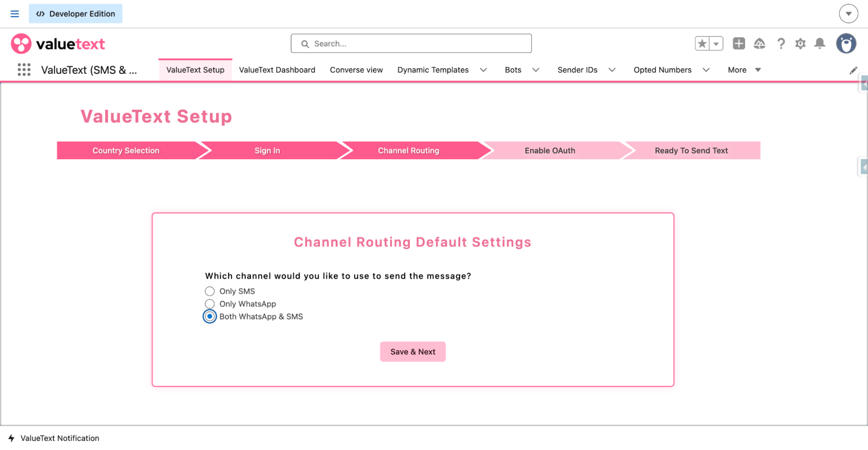Focus the Search input field
The image size is (868, 450).
[x=411, y=43]
